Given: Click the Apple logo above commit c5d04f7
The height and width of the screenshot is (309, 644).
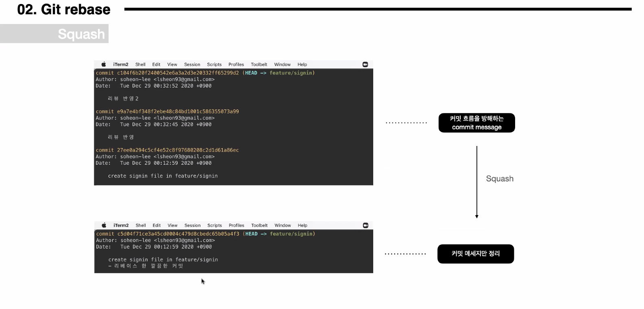Looking at the screenshot, I should 104,225.
